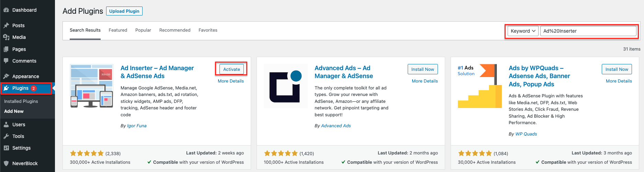Click '100,000+ Active Installations' text
The height and width of the screenshot is (172, 644).
[x=294, y=162]
